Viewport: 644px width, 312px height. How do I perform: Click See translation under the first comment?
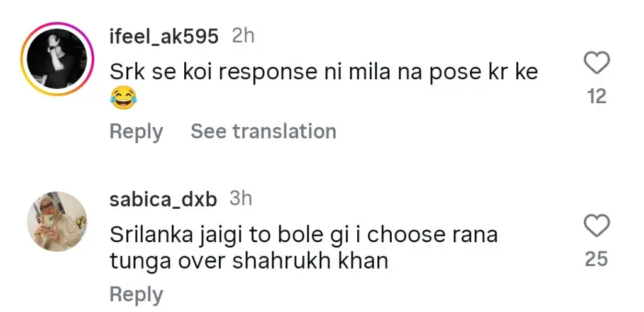263,131
